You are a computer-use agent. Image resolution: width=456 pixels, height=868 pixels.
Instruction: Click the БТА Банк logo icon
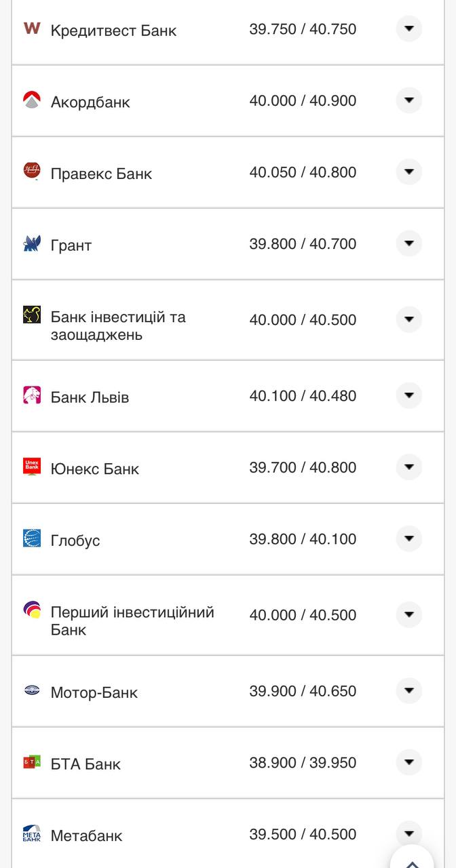32,762
